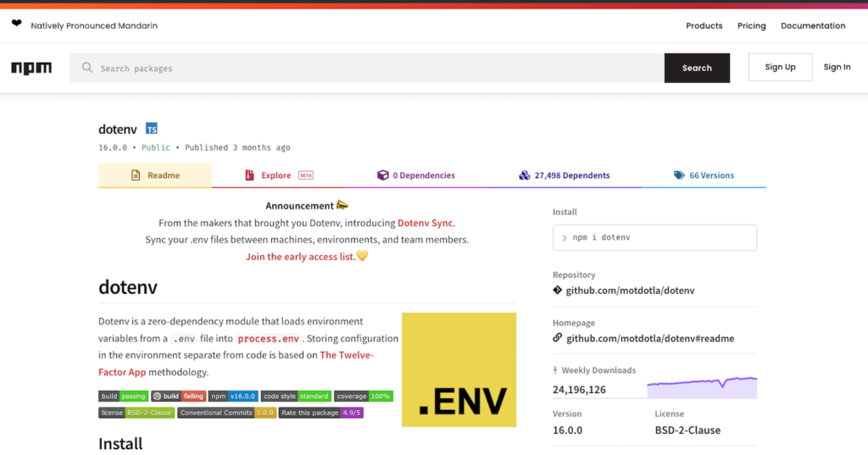
Task: Switch to the Readme tab
Action: 155,175
